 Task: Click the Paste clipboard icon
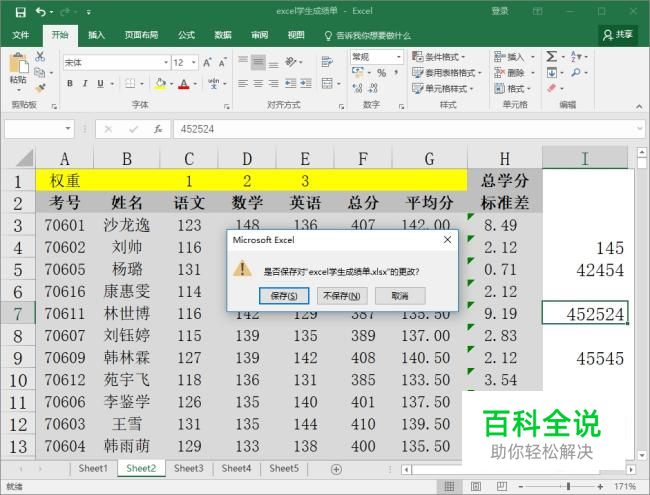18,64
